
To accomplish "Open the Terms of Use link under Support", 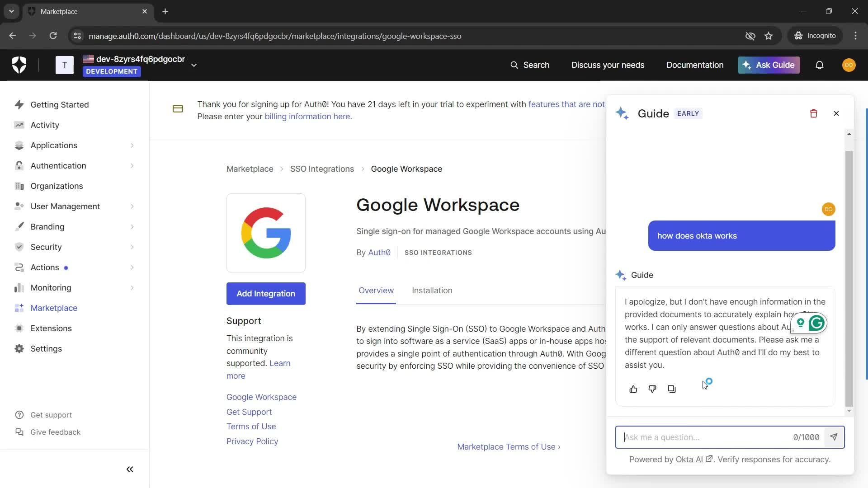I will coord(251,427).
